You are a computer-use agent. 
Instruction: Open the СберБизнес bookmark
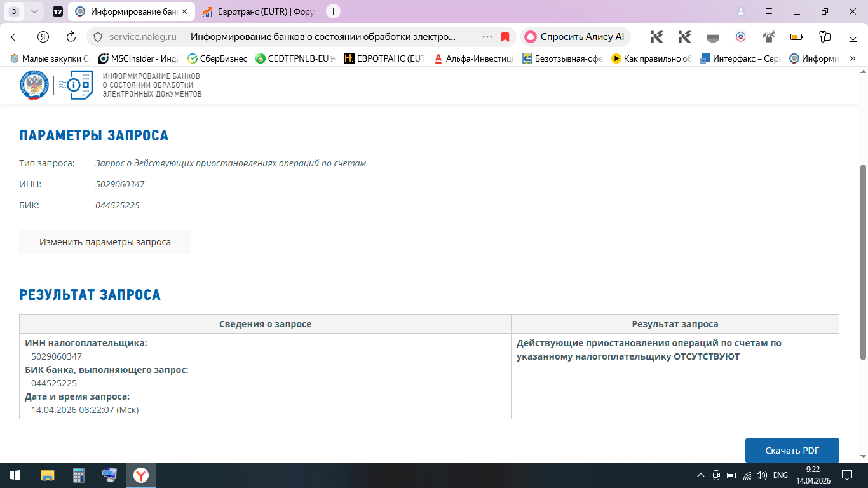coord(217,58)
